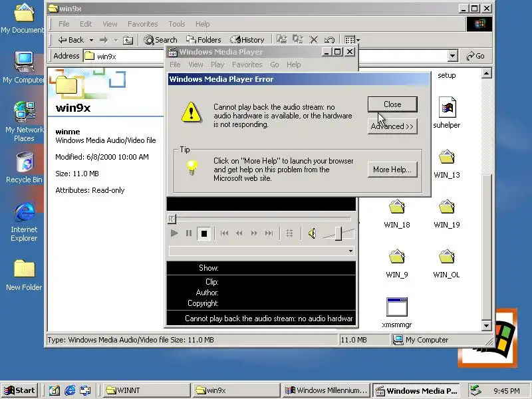Click the Preview playlist icon in Media Player
Screen dimensions: 532x399
point(289,233)
